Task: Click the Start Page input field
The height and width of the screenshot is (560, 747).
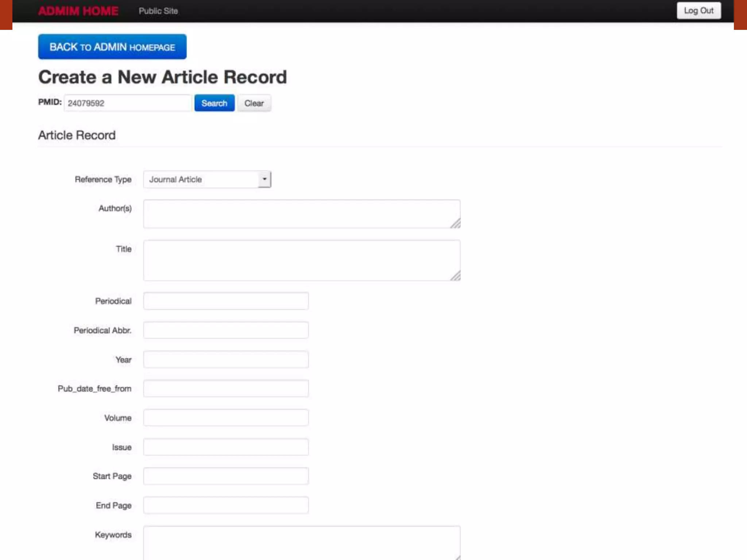Action: [x=226, y=476]
